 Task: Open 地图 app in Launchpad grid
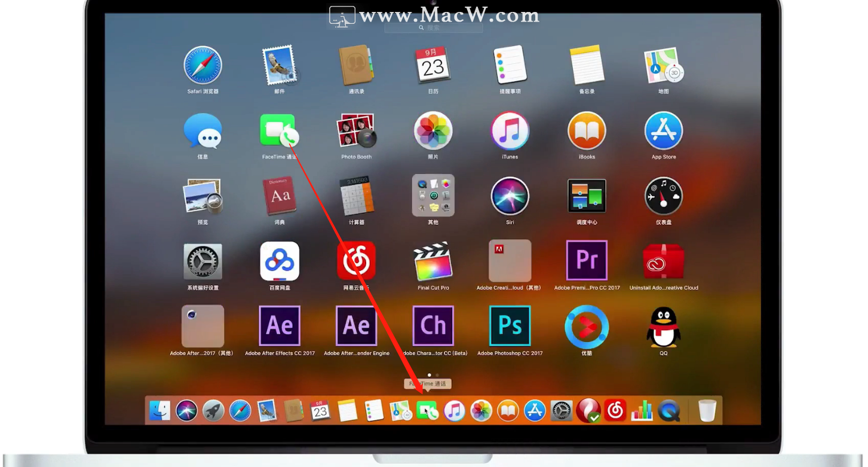pos(664,65)
